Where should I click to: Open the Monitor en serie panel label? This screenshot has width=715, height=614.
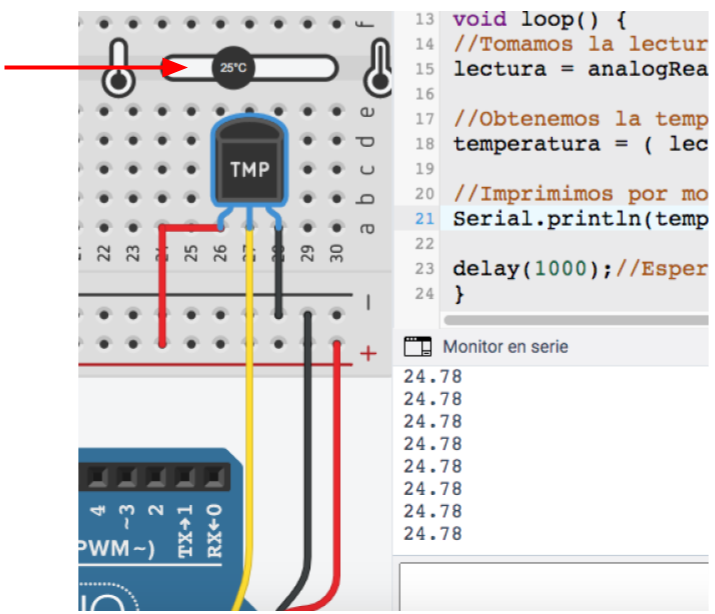click(505, 347)
